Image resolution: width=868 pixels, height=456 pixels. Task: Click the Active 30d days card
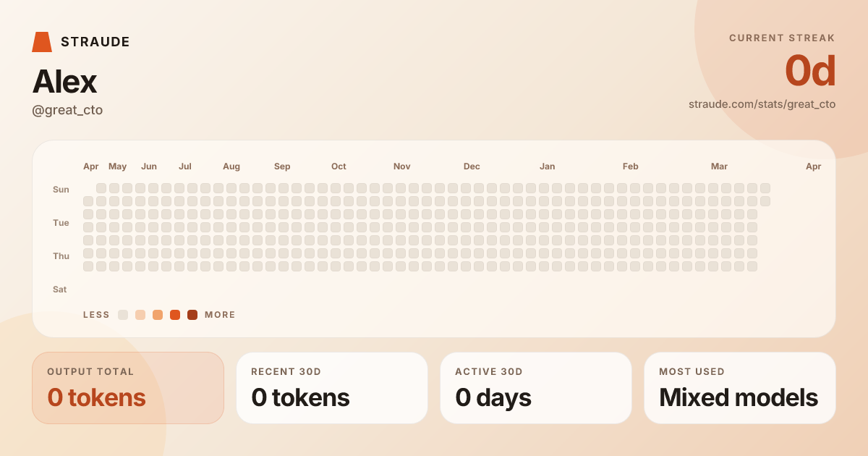(535, 387)
